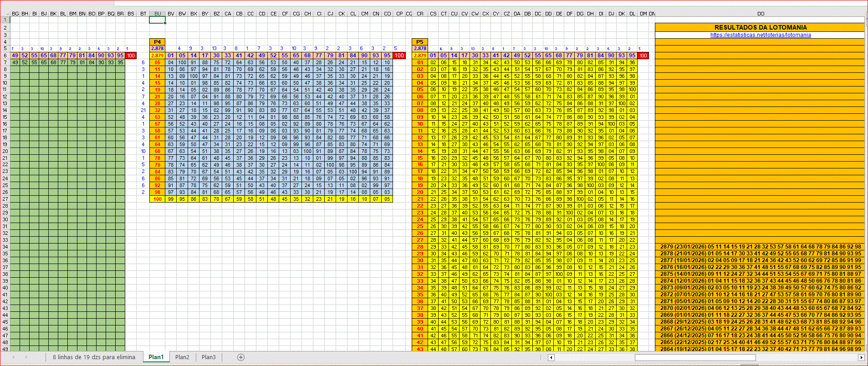Viewport: 868px width, 366px height.
Task: Open the estatisticas.net lotomania link
Action: [760, 35]
